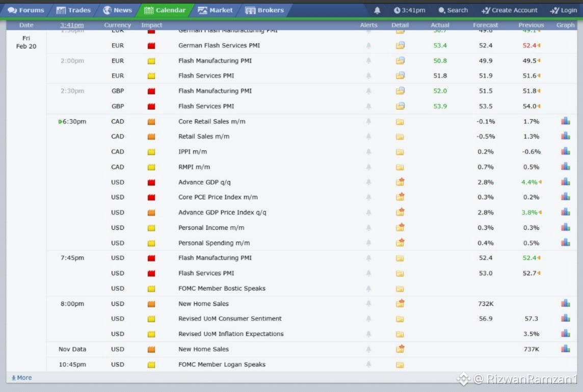Open graph for Core Retail Sales m/m
Screen dimensions: 583x392
[566, 121]
